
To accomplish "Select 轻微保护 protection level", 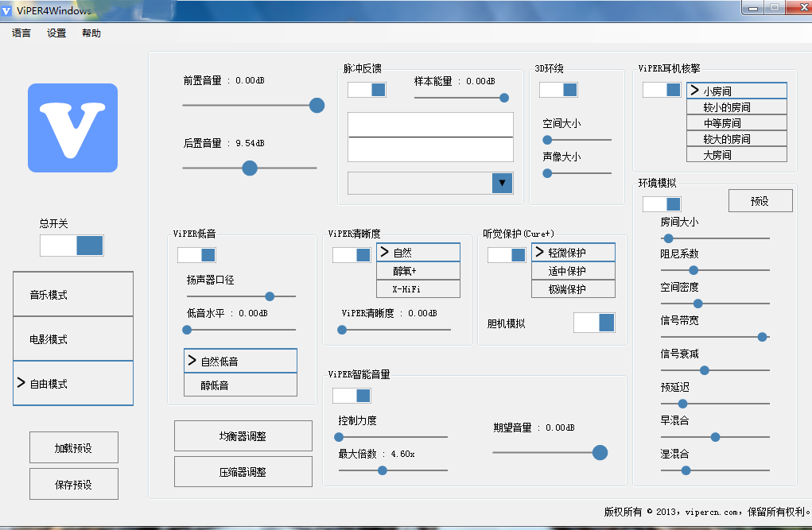I will 573,252.
